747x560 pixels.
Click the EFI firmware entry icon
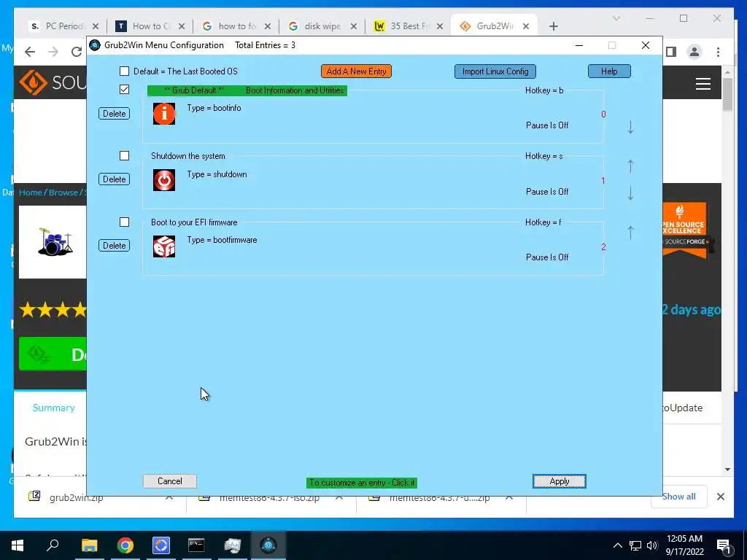coord(164,246)
